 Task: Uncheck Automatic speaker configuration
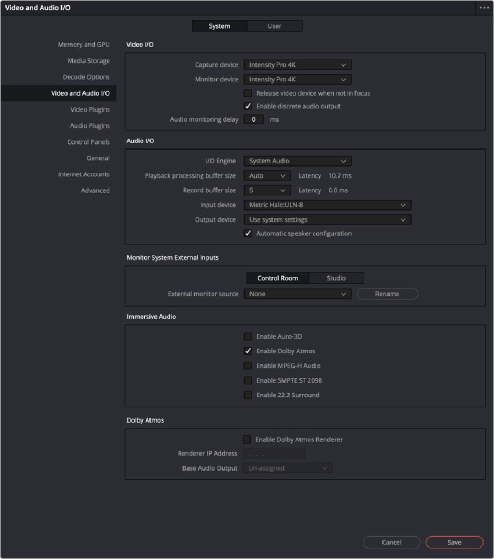248,234
